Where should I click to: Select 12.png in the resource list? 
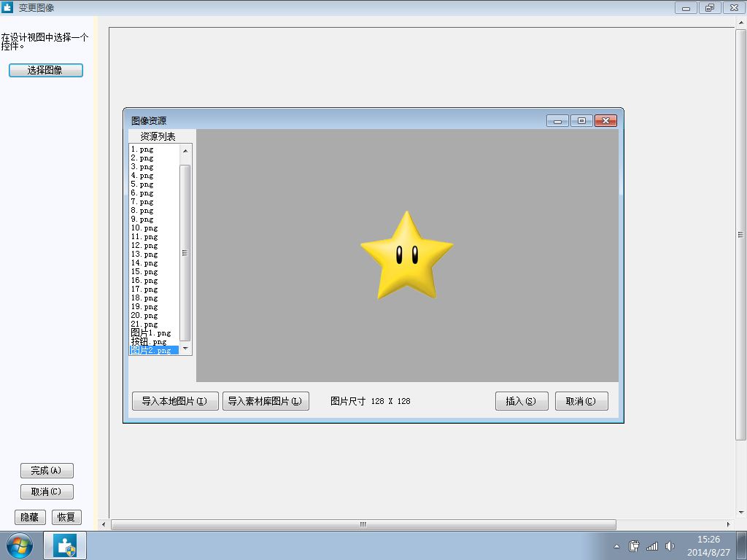pyautogui.click(x=154, y=245)
